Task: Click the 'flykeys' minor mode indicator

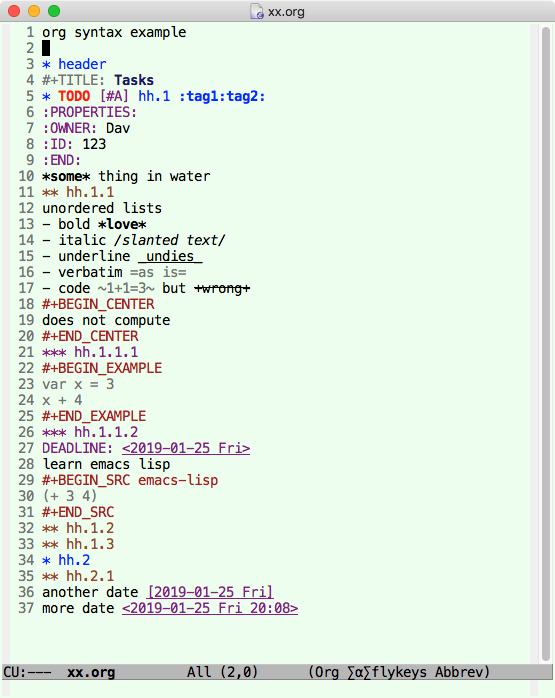Action: coord(399,672)
